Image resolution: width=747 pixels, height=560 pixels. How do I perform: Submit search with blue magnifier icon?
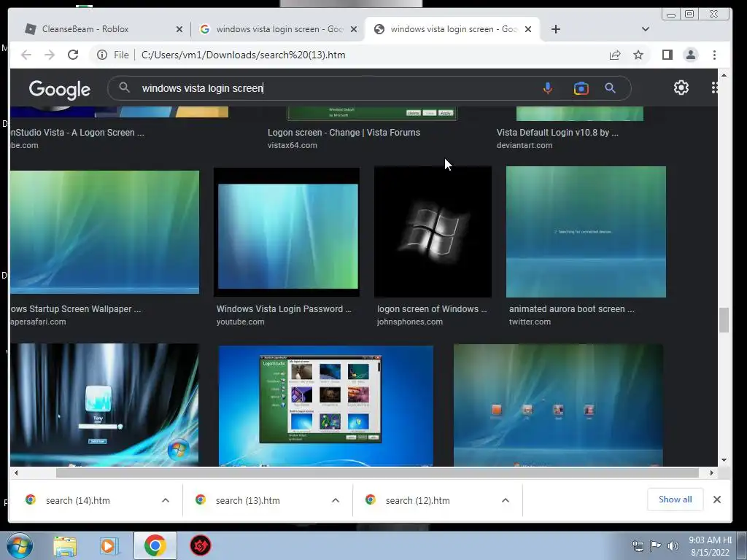click(611, 88)
